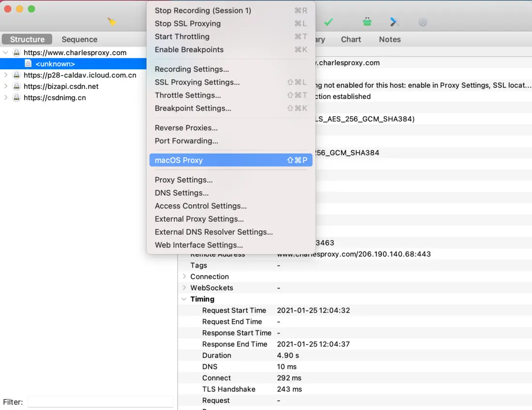Open Recording Settings... menu item
Image resolution: width=532 pixels, height=410 pixels.
tap(231, 69)
